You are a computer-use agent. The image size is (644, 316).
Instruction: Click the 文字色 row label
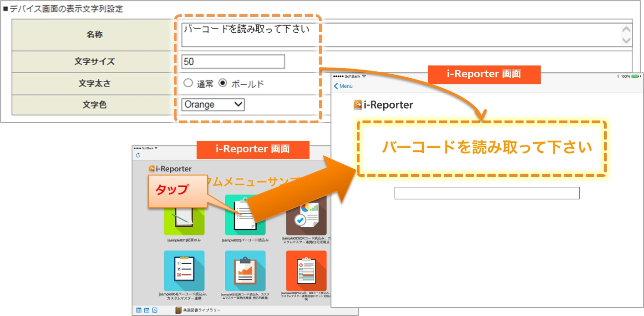pos(94,105)
